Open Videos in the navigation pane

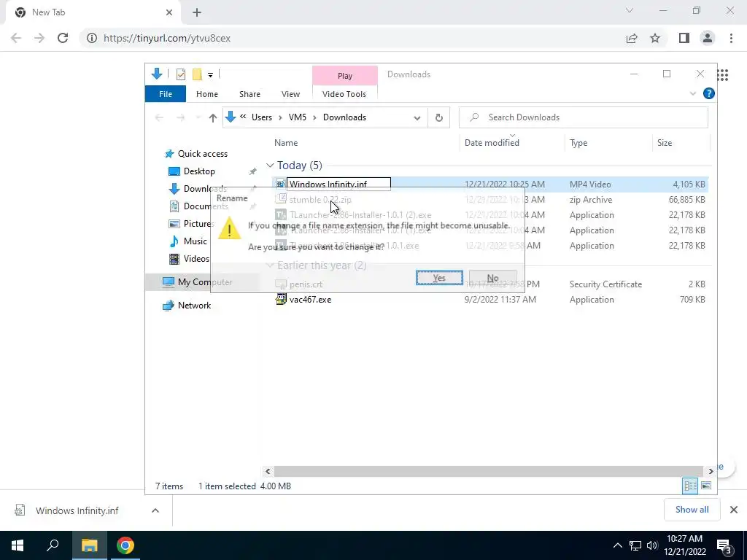coord(196,259)
